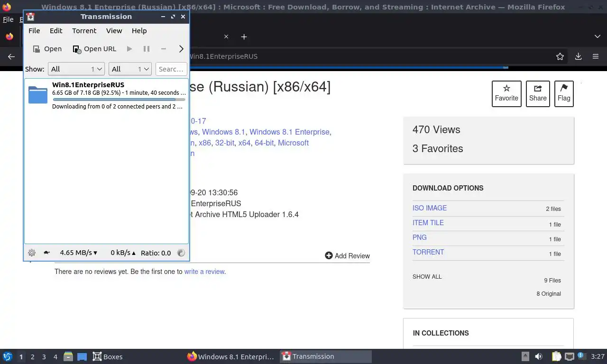This screenshot has height=364, width=607.
Task: Open the Microsoft topic link
Action: point(293,143)
